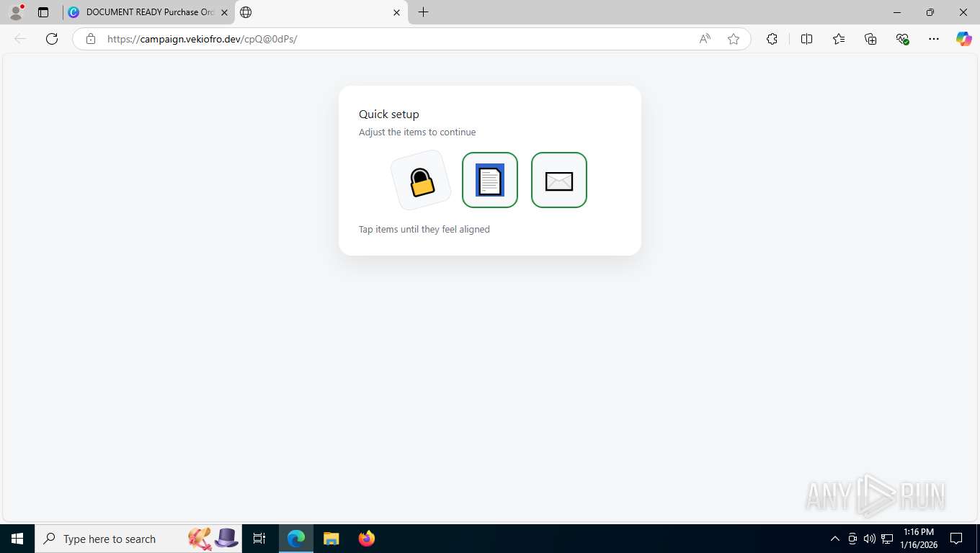This screenshot has height=553, width=980.
Task: View site information lock icon
Action: click(x=91, y=39)
